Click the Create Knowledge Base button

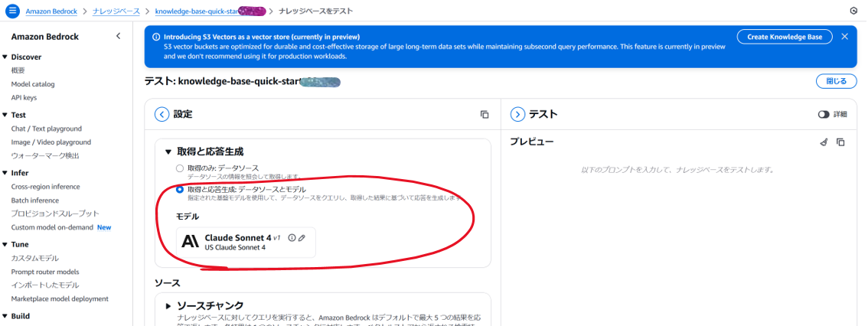coord(785,37)
